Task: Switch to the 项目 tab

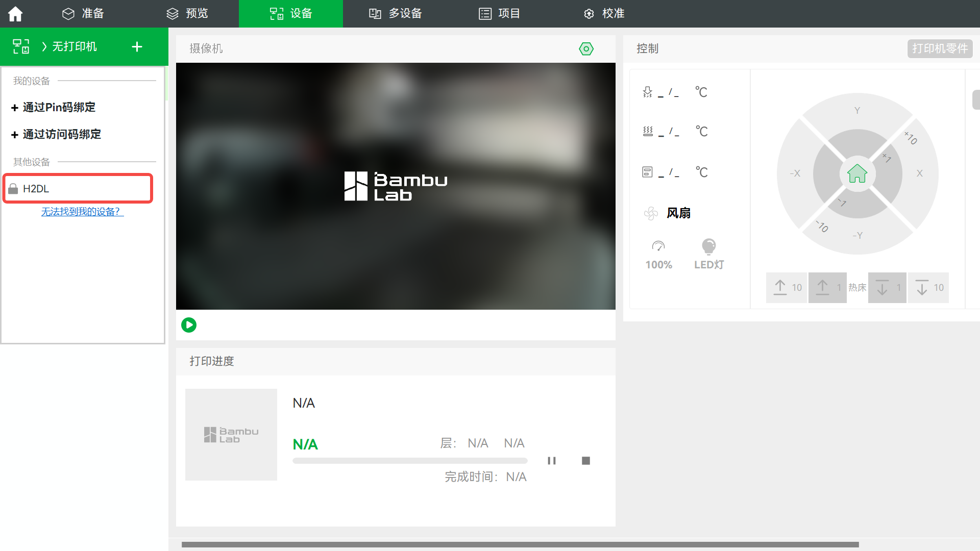Action: click(499, 14)
